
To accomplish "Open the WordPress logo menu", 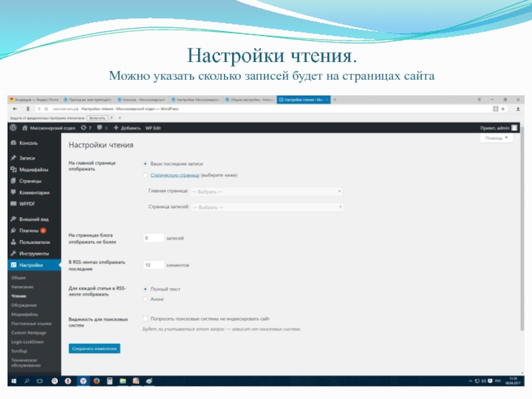I will (x=13, y=128).
